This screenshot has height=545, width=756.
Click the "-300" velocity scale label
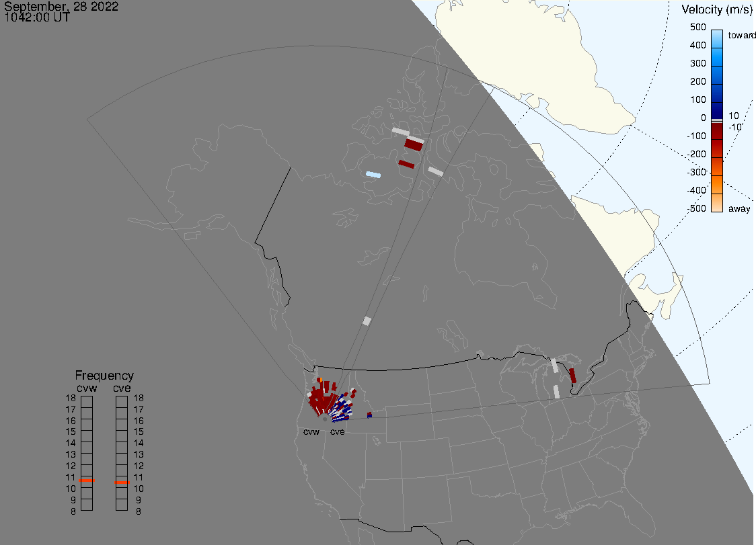(x=696, y=172)
